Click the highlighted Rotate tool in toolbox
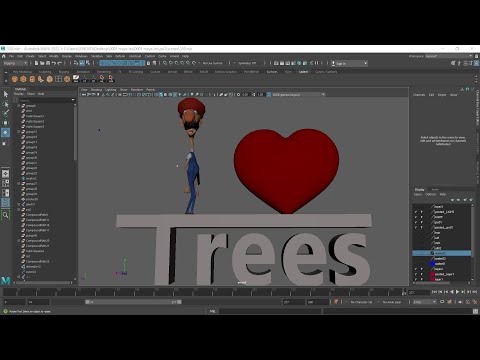This screenshot has height=360, width=480. click(6, 132)
